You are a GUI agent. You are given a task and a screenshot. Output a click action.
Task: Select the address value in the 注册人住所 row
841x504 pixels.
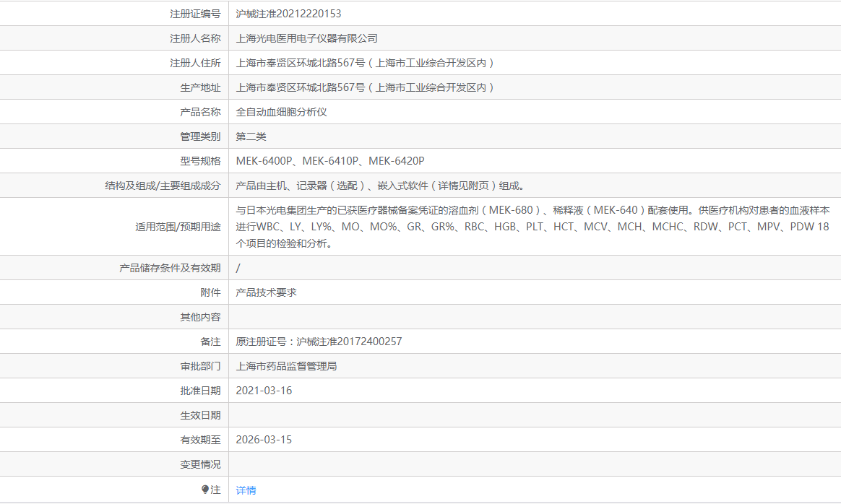(x=365, y=64)
